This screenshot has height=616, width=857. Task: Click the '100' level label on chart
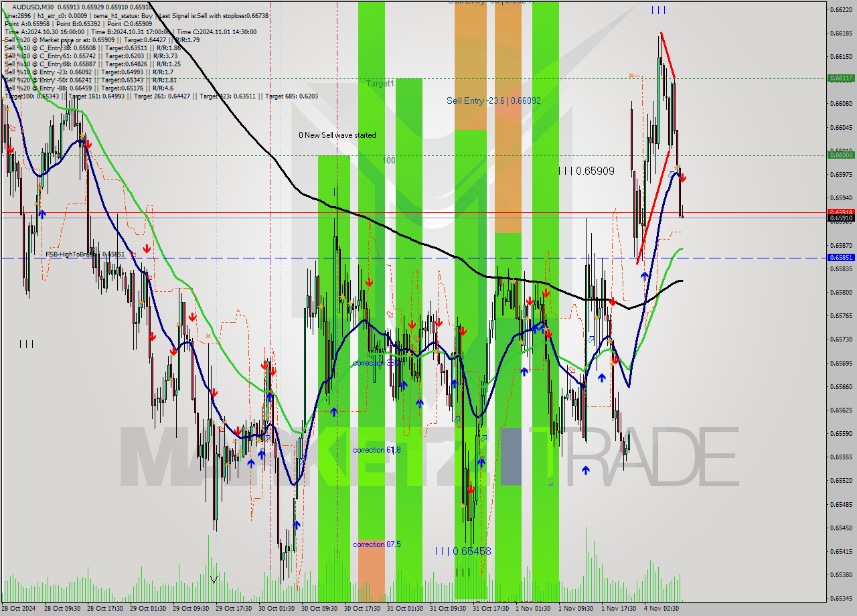coord(389,161)
